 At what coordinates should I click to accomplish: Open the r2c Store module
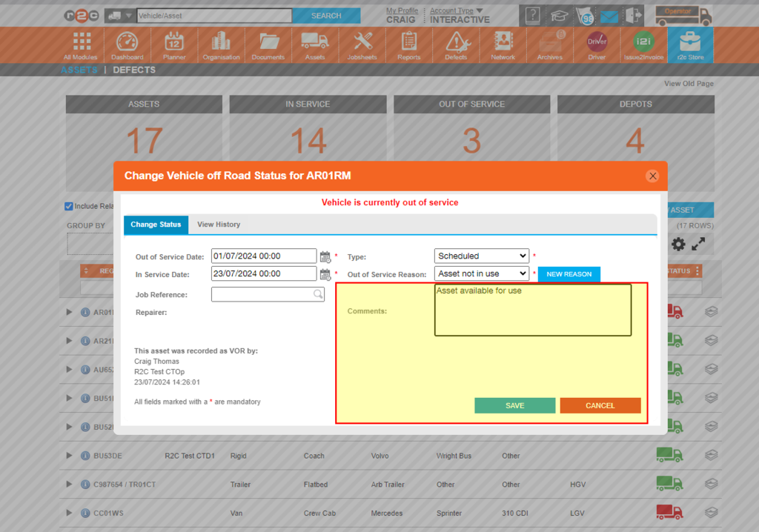coord(690,45)
